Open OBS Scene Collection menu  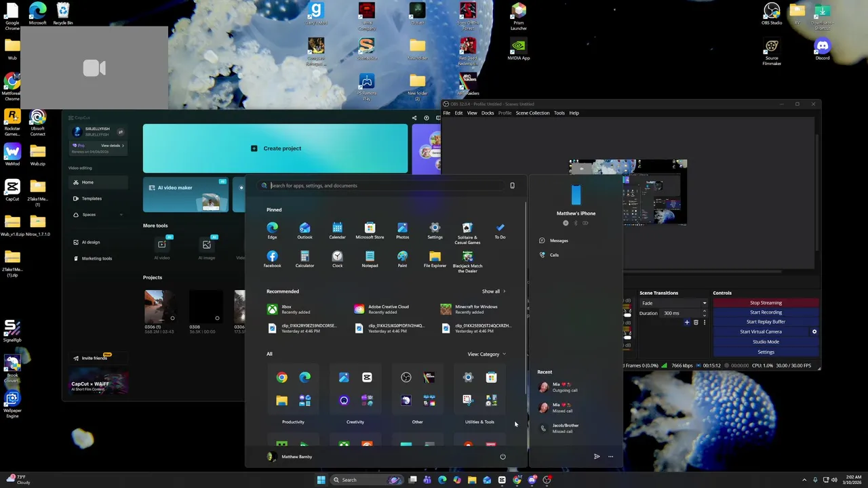click(x=532, y=113)
